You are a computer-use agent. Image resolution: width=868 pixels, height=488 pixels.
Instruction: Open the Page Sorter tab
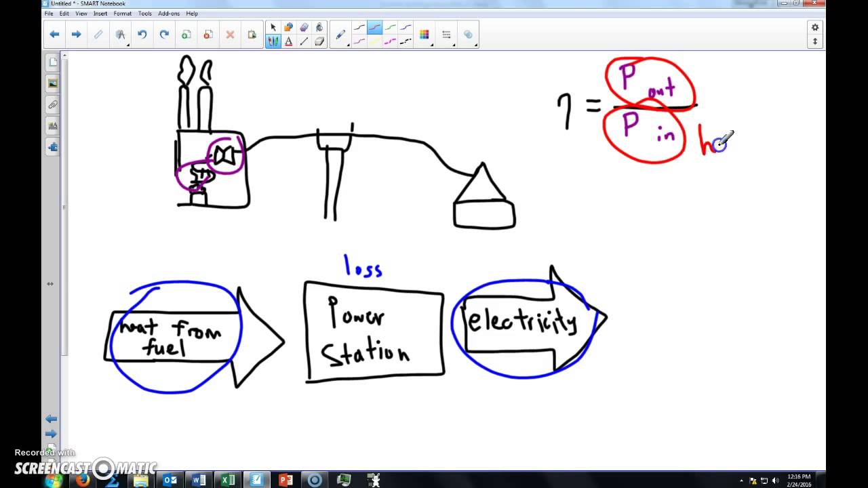point(53,62)
